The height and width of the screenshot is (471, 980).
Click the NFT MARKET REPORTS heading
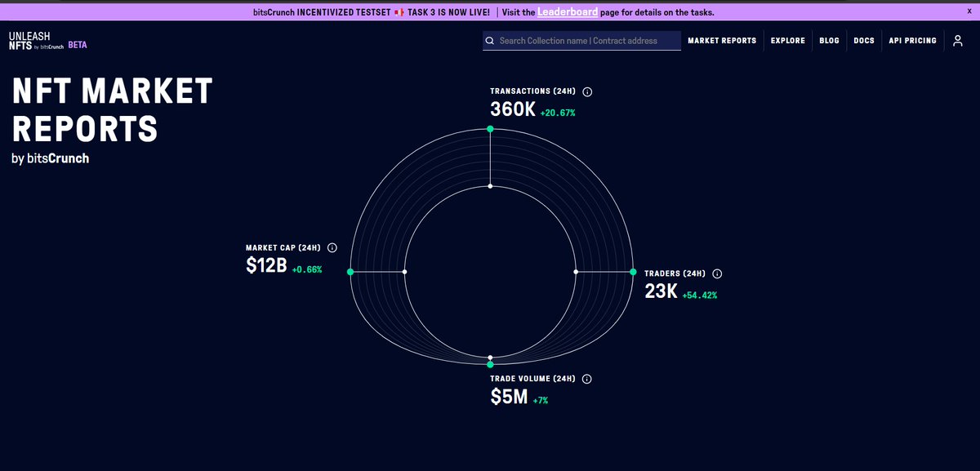pyautogui.click(x=113, y=110)
